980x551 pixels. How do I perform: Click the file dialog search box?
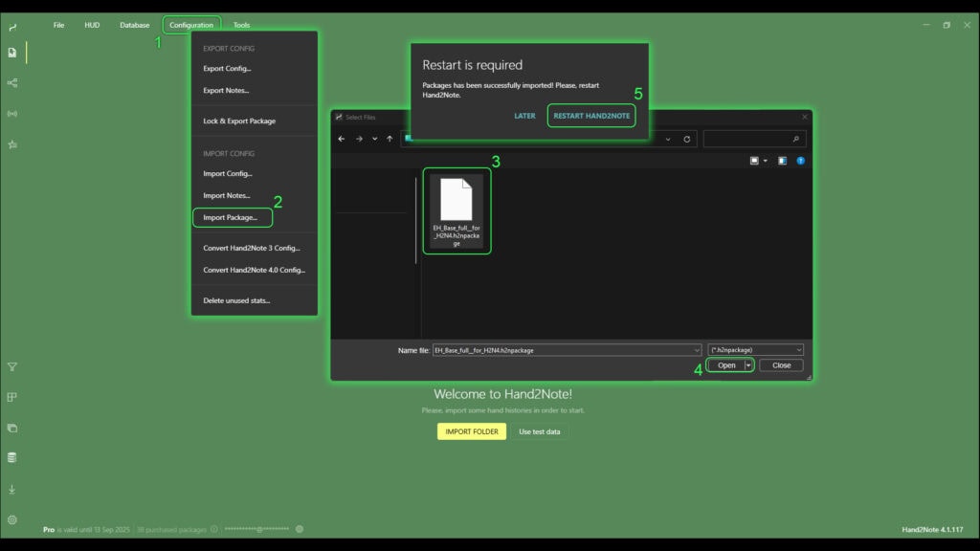point(754,139)
